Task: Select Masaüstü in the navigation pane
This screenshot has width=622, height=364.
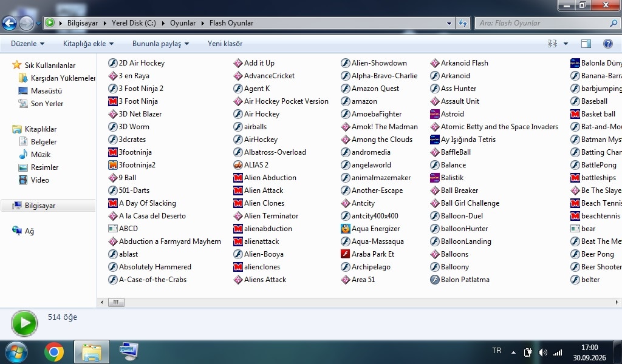Action: (x=46, y=91)
